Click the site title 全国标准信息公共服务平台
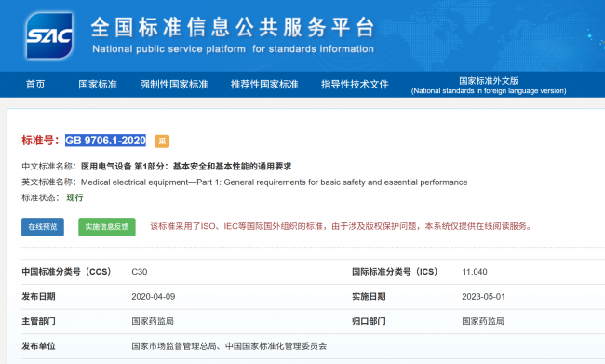This screenshot has width=605, height=364. pos(233,28)
